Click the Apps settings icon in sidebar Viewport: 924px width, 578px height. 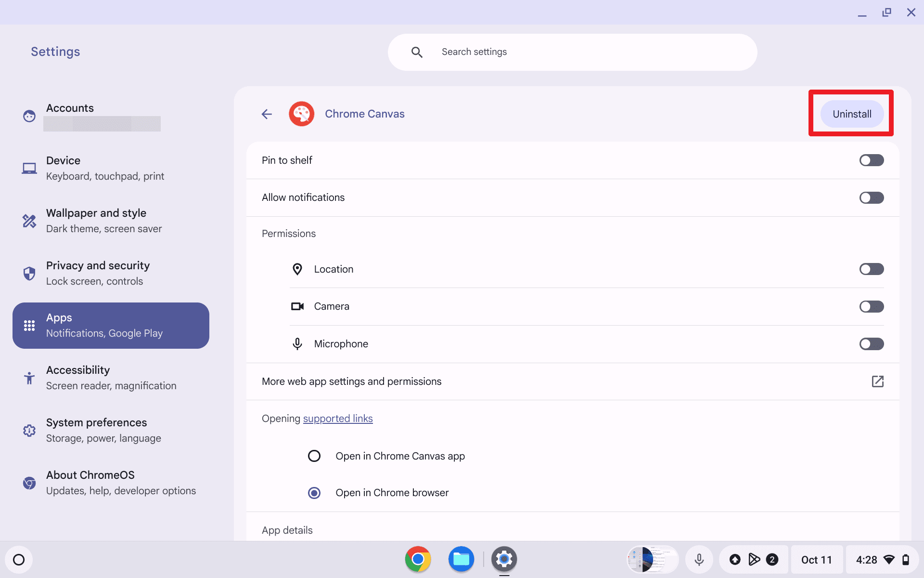tap(28, 326)
